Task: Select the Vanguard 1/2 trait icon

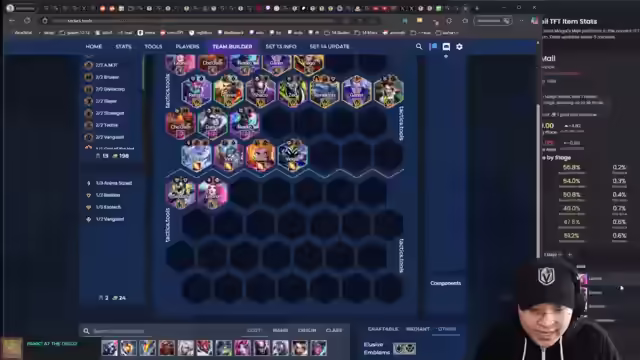Action: [x=89, y=219]
